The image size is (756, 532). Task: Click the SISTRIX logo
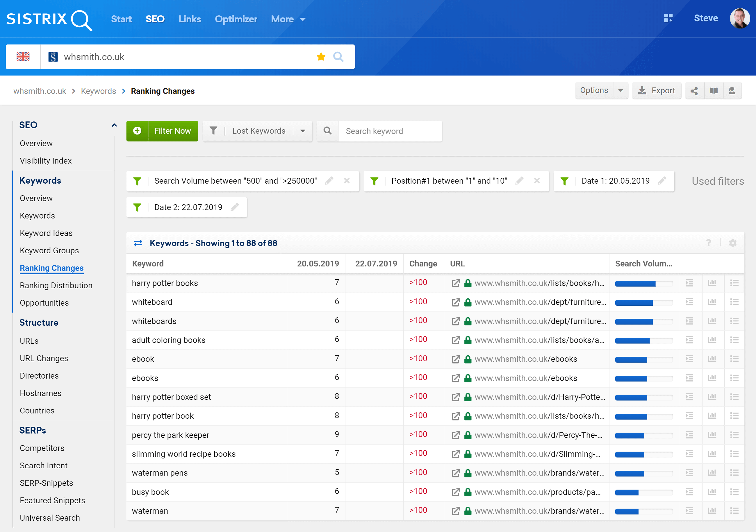click(49, 20)
